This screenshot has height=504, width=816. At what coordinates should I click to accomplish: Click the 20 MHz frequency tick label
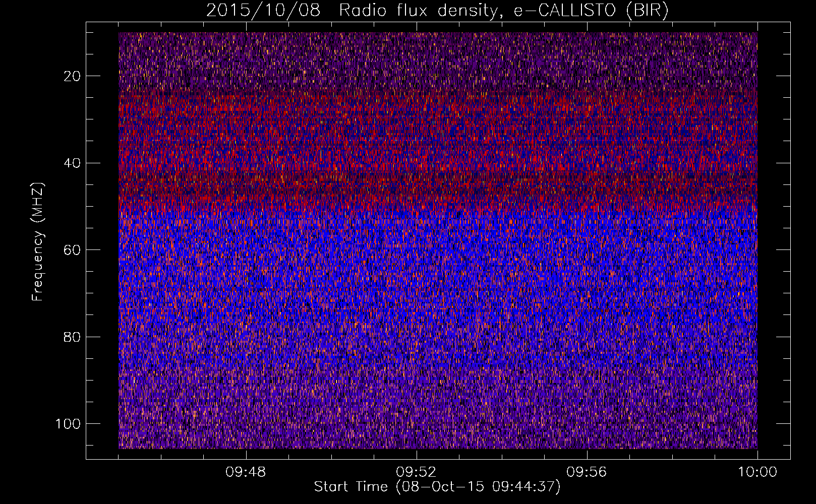(73, 76)
